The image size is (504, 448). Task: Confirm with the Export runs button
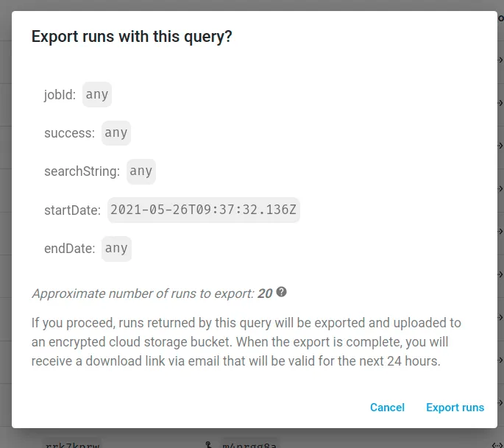(455, 408)
